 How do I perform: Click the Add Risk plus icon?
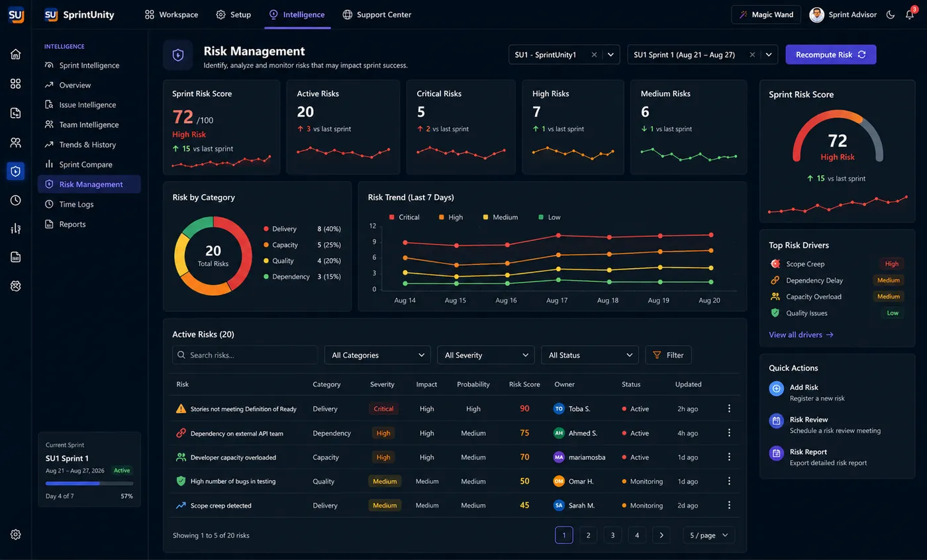pyautogui.click(x=777, y=389)
